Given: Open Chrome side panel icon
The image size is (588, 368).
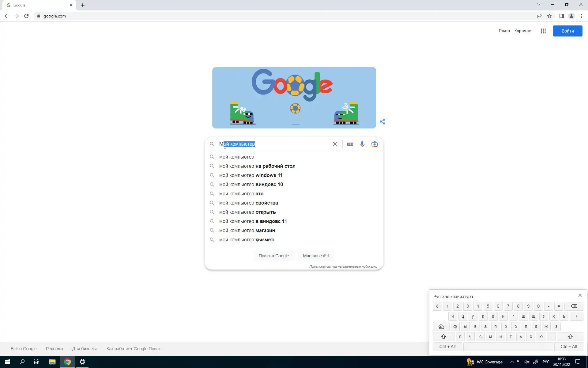Looking at the screenshot, I should [561, 16].
